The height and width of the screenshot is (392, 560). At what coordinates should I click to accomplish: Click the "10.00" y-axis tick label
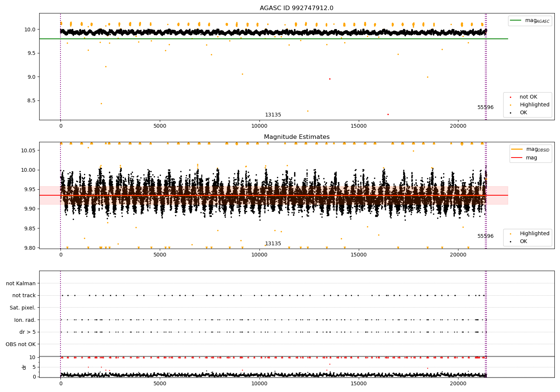(x=29, y=170)
